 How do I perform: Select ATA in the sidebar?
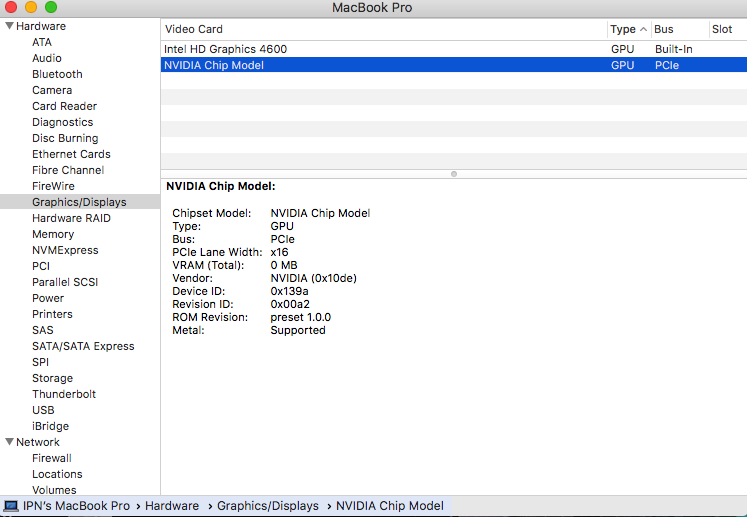tap(42, 42)
